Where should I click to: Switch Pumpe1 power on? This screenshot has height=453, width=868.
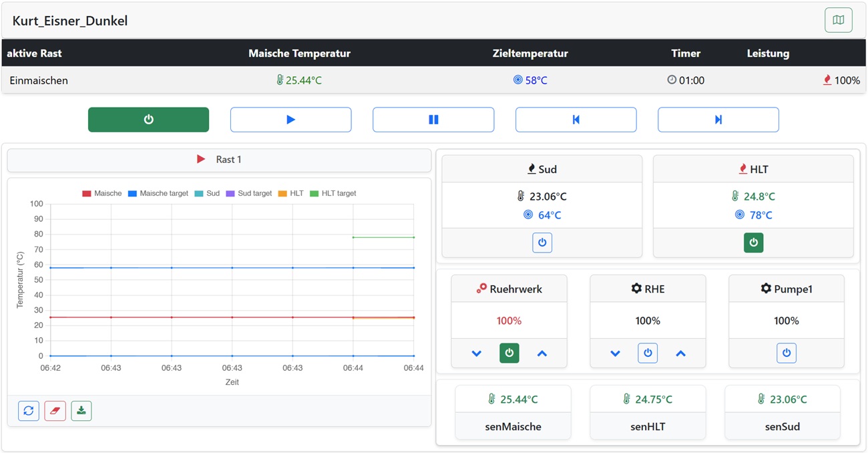[787, 353]
